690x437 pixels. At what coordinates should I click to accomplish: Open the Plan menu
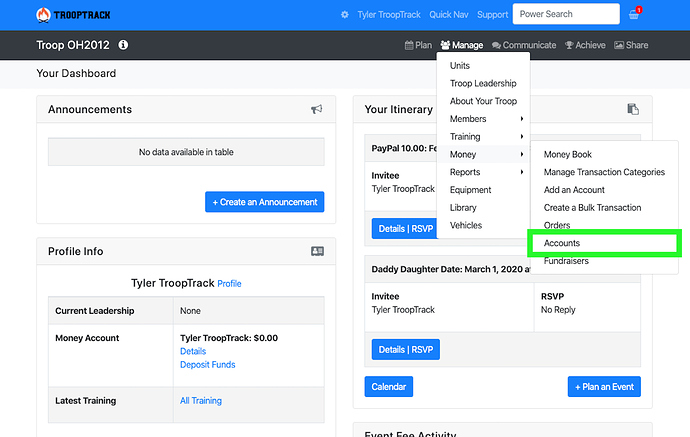(x=418, y=45)
